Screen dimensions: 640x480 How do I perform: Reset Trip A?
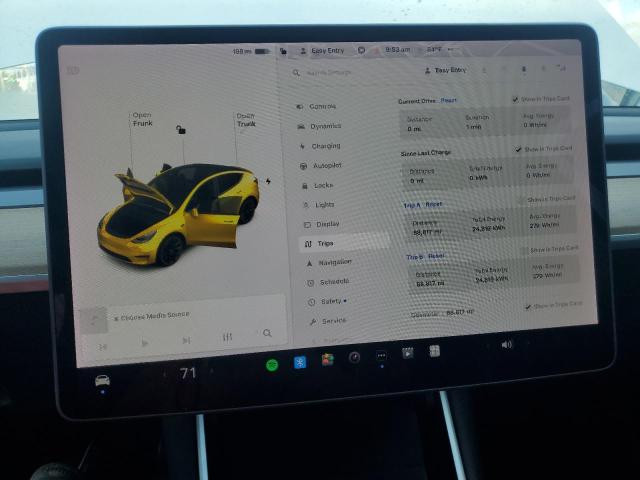pyautogui.click(x=434, y=204)
